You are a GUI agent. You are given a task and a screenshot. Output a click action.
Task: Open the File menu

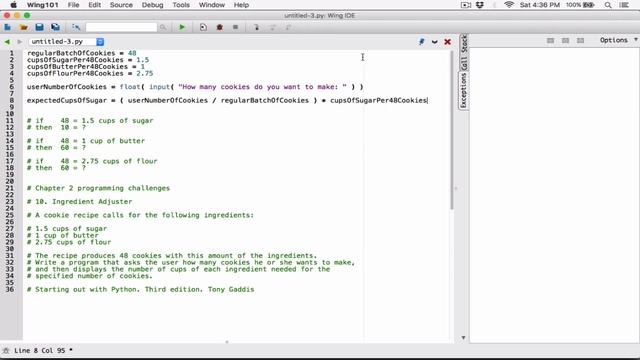[x=73, y=5]
